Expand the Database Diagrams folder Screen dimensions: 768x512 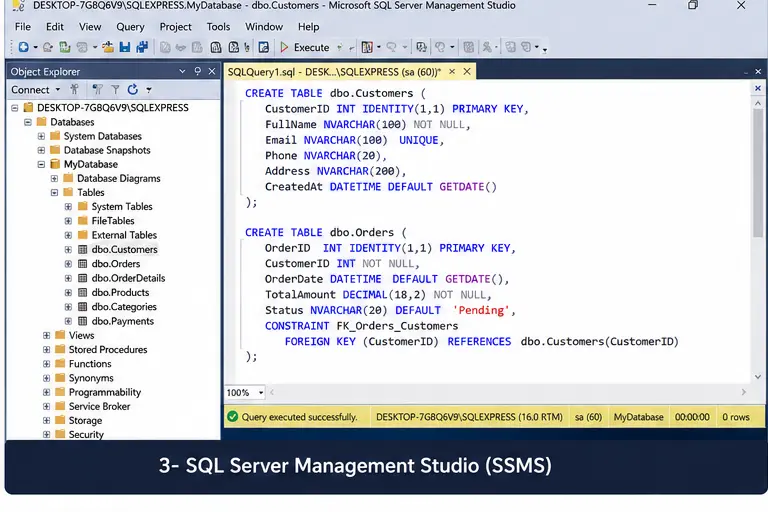54,179
